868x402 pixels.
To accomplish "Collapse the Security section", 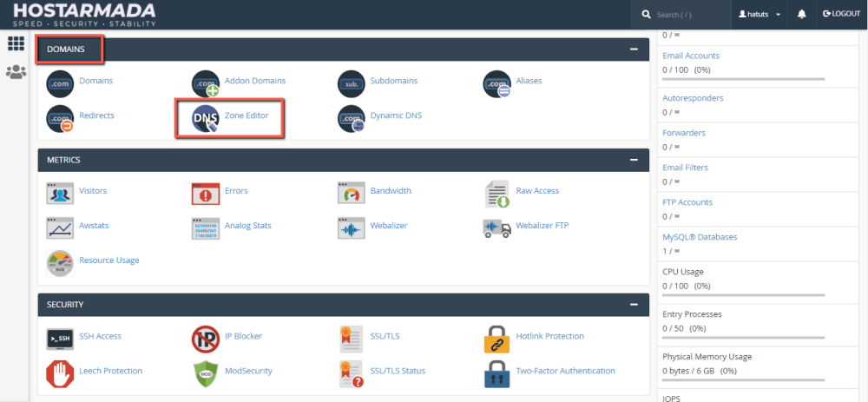I will [635, 305].
